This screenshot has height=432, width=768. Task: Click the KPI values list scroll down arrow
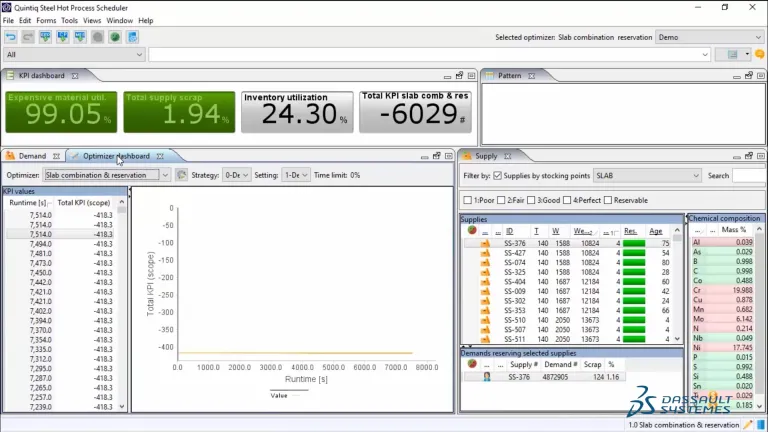coord(121,407)
